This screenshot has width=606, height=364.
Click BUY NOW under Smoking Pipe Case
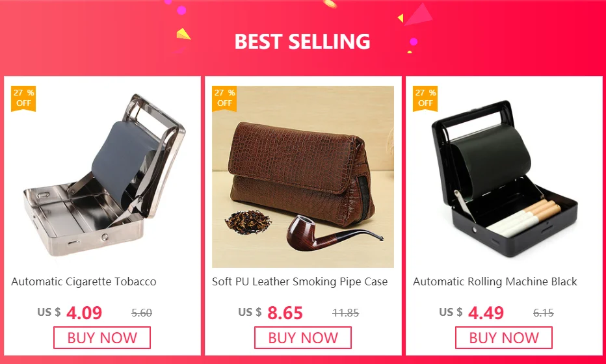pos(303,338)
